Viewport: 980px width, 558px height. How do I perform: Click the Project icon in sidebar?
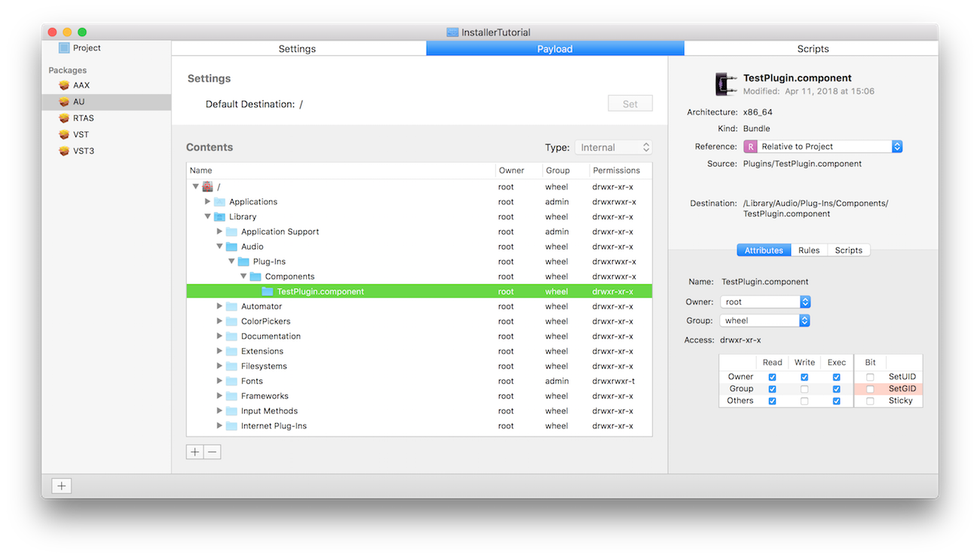pyautogui.click(x=64, y=48)
